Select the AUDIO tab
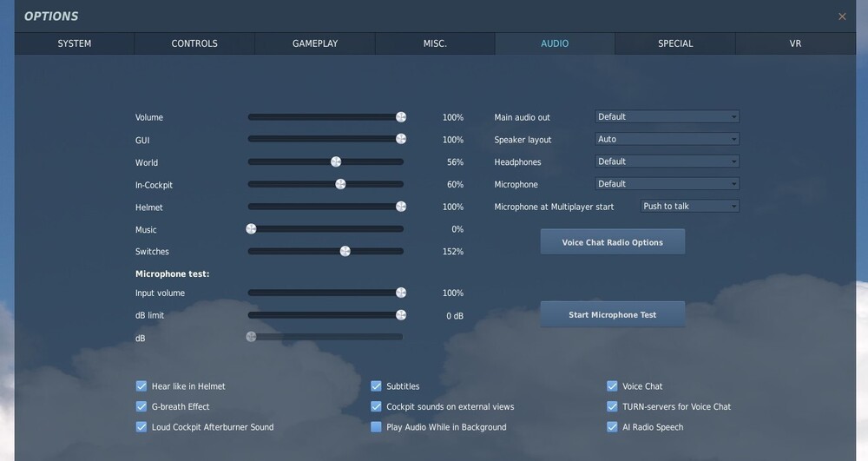This screenshot has height=461, width=868. pos(555,43)
